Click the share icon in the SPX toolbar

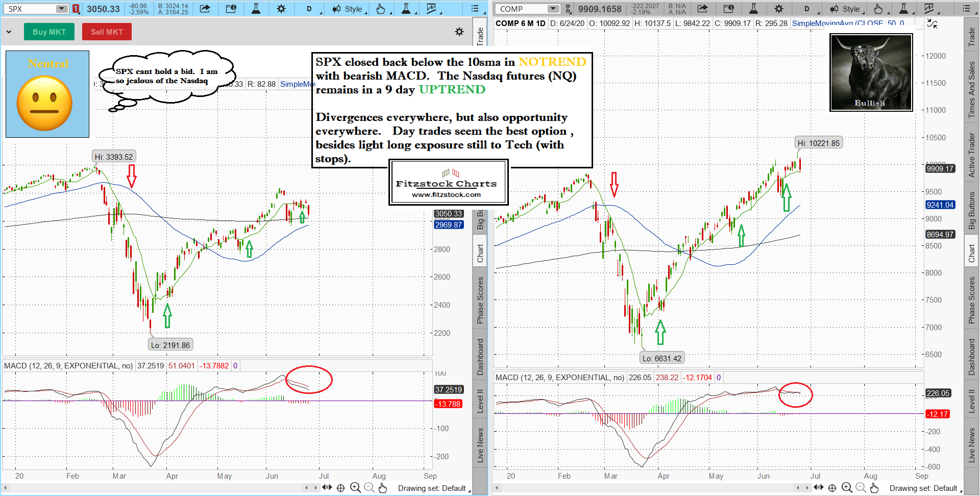pos(205,9)
